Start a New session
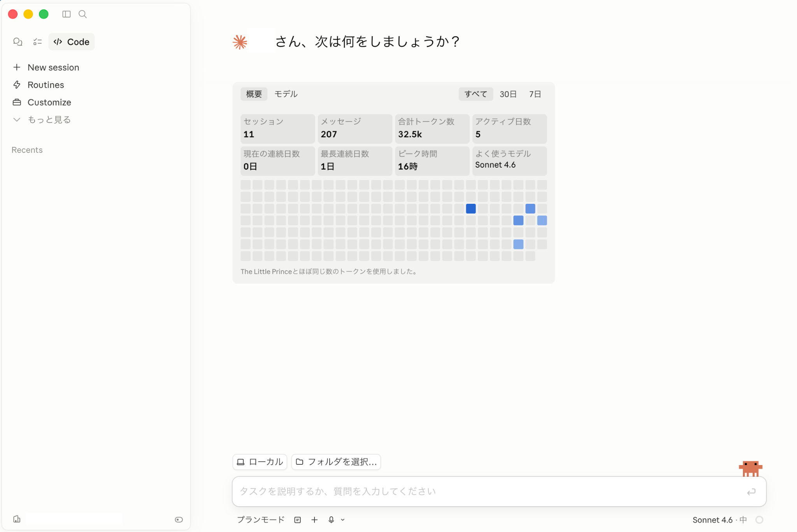This screenshot has height=532, width=797. (53, 67)
